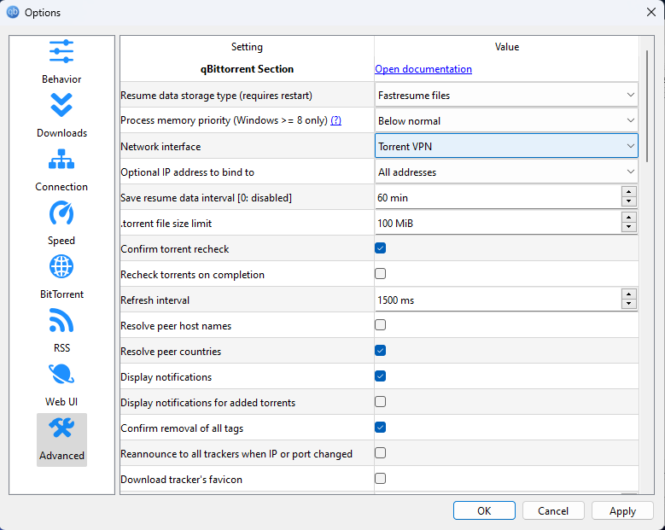Click the 100 MiB size limit field
Image resolution: width=665 pixels, height=530 pixels.
(x=498, y=223)
